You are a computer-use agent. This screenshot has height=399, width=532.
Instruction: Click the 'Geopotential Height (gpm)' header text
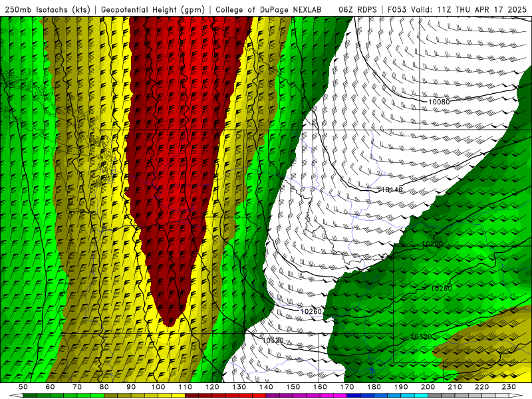pyautogui.click(x=153, y=10)
